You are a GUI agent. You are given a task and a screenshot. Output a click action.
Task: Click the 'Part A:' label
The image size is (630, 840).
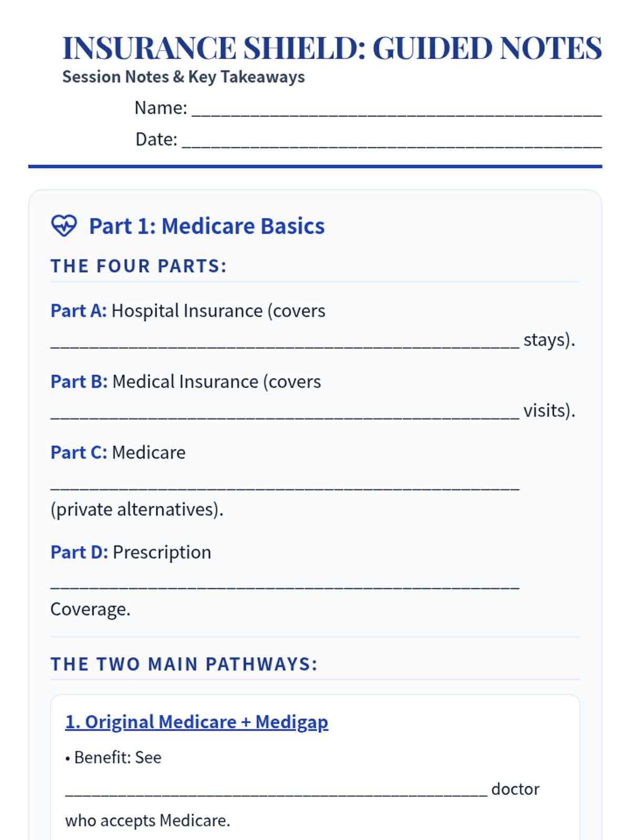(79, 311)
